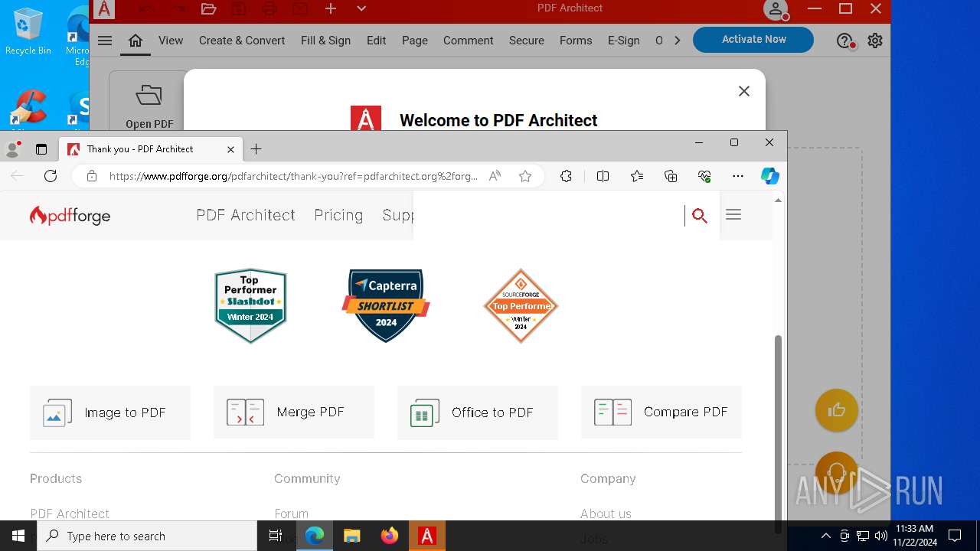Open the PDF Architect hamburger menu
This screenshot has width=980, height=551.
coord(105,41)
